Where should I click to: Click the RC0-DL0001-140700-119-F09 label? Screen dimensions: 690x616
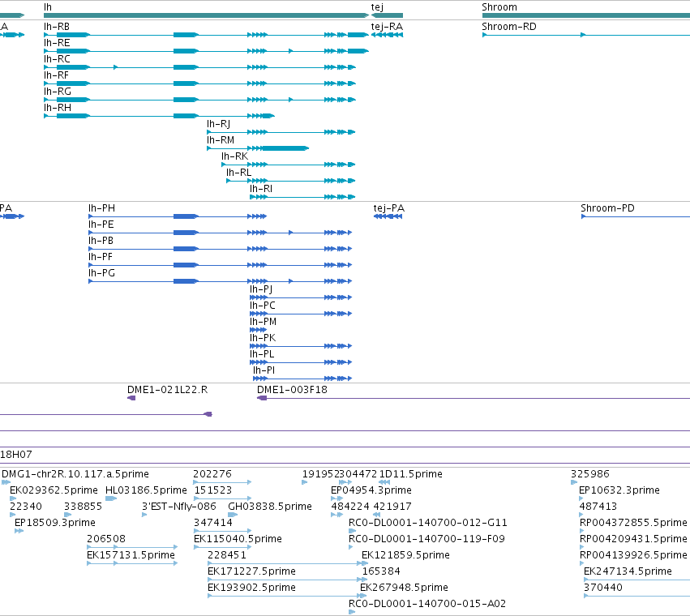(x=426, y=539)
